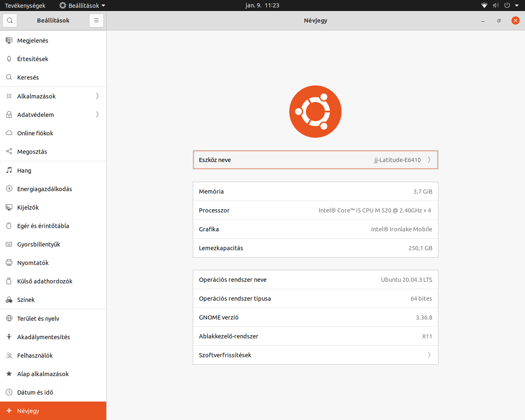Go to Felhasználók settings

pos(53,355)
